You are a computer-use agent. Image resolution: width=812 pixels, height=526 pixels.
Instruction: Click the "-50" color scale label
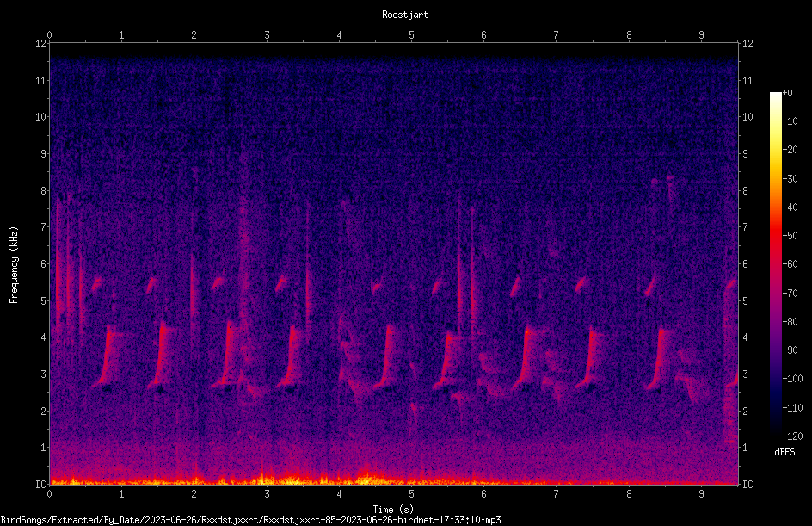point(790,236)
